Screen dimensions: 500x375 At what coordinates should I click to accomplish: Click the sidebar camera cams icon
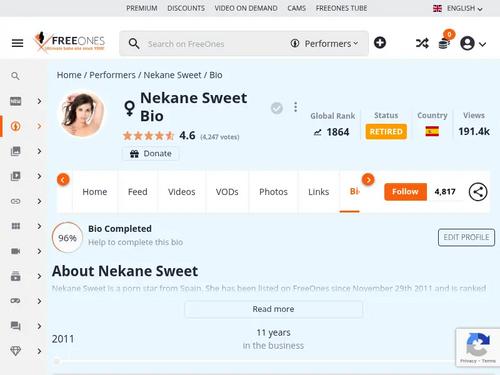coord(15,251)
